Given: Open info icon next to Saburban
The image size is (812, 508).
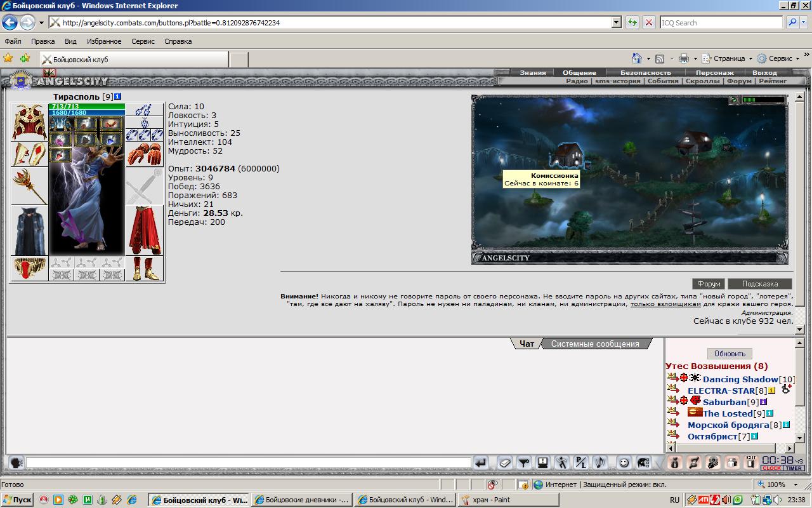Looking at the screenshot, I should point(764,402).
